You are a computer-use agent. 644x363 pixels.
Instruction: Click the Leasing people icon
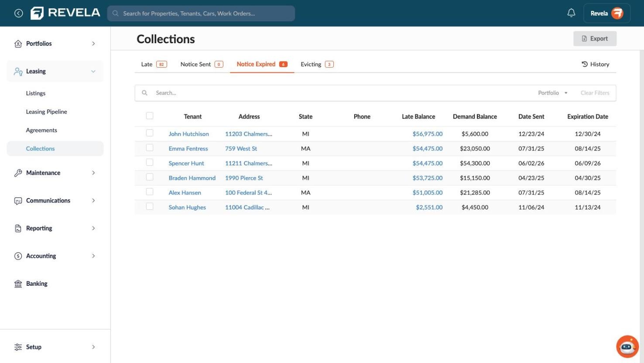tap(18, 72)
